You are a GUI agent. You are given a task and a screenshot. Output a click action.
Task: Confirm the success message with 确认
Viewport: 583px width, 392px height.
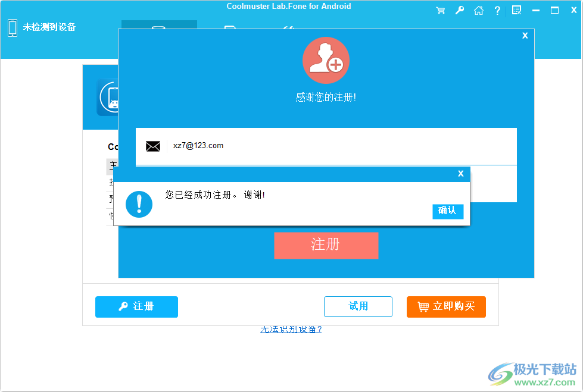(x=448, y=211)
